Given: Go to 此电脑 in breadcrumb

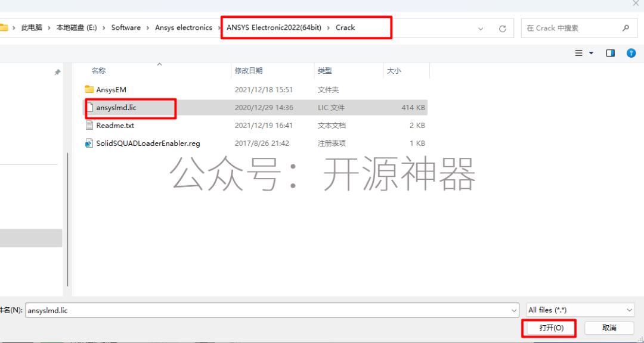Looking at the screenshot, I should tap(32, 28).
